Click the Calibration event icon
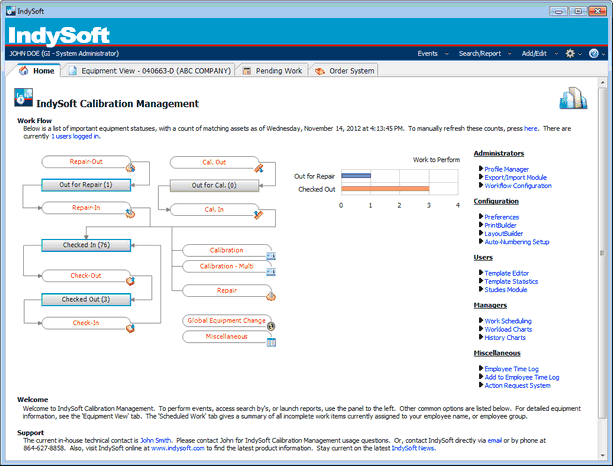613x466 pixels. pyautogui.click(x=271, y=256)
